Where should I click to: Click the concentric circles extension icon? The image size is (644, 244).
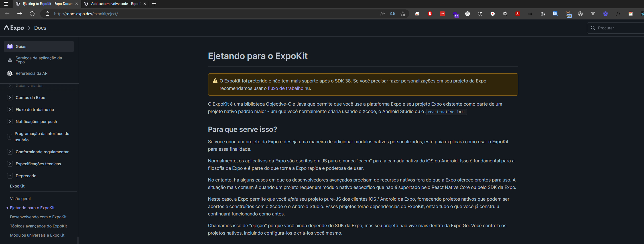[580, 14]
